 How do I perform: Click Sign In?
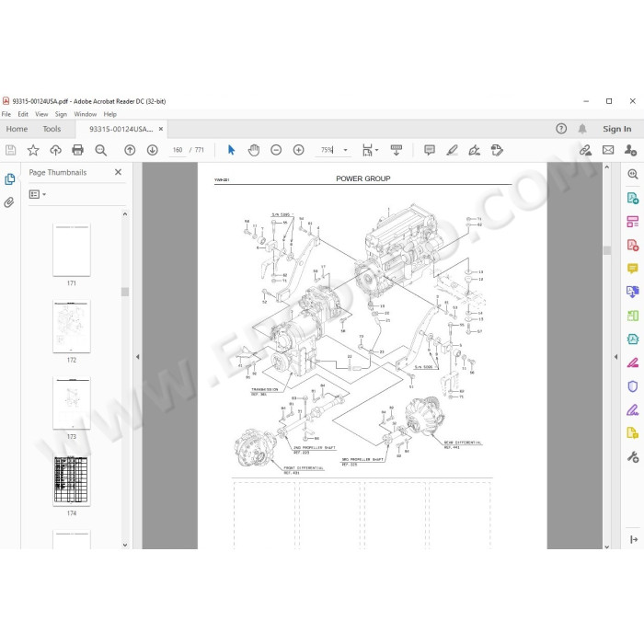pos(617,129)
